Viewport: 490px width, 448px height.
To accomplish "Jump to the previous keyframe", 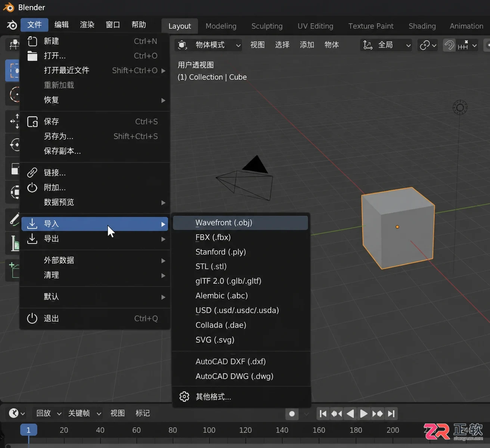I will click(337, 414).
